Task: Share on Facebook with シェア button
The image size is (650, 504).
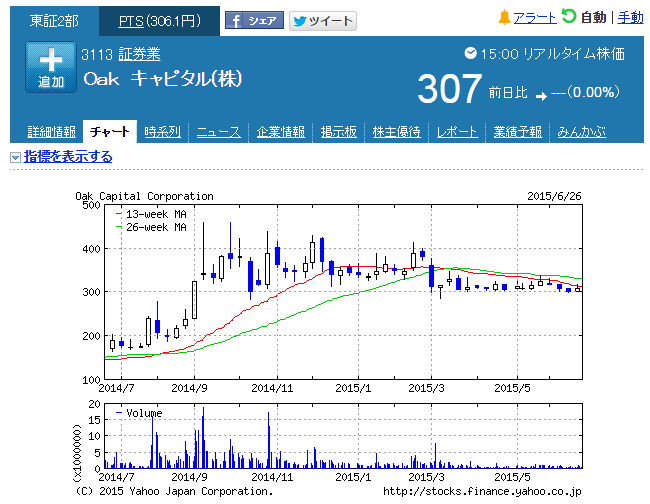Action: (254, 20)
